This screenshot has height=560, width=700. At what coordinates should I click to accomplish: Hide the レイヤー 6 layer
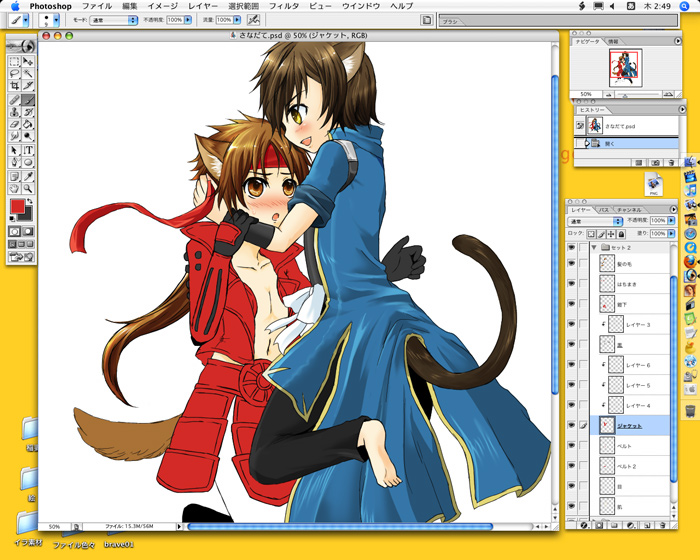click(571, 364)
